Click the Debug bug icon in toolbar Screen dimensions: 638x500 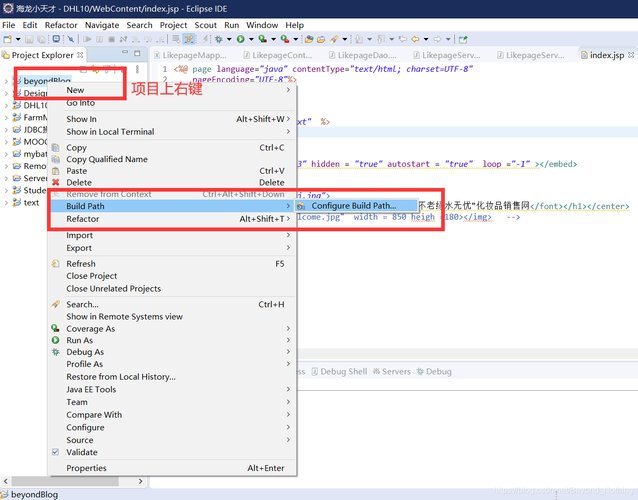click(219, 39)
